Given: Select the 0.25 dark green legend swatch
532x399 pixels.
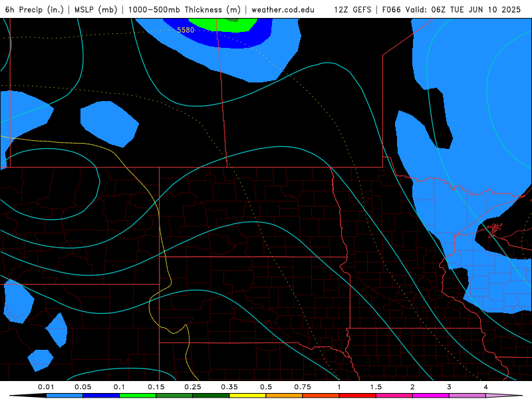Looking at the screenshot, I should click(211, 396).
